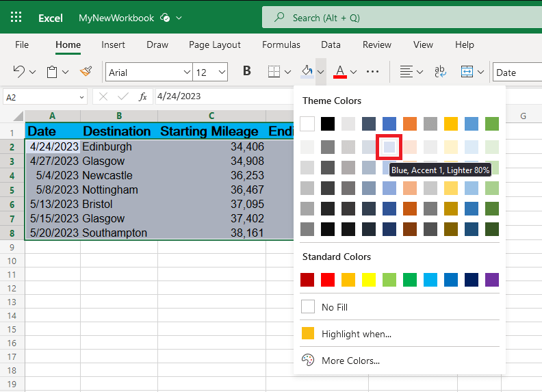Open the Review tab

coord(377,44)
